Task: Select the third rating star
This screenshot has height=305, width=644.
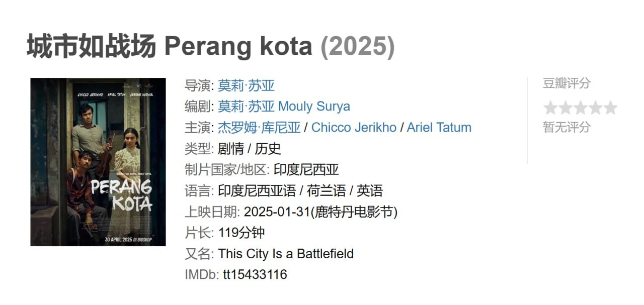Action: (x=580, y=107)
